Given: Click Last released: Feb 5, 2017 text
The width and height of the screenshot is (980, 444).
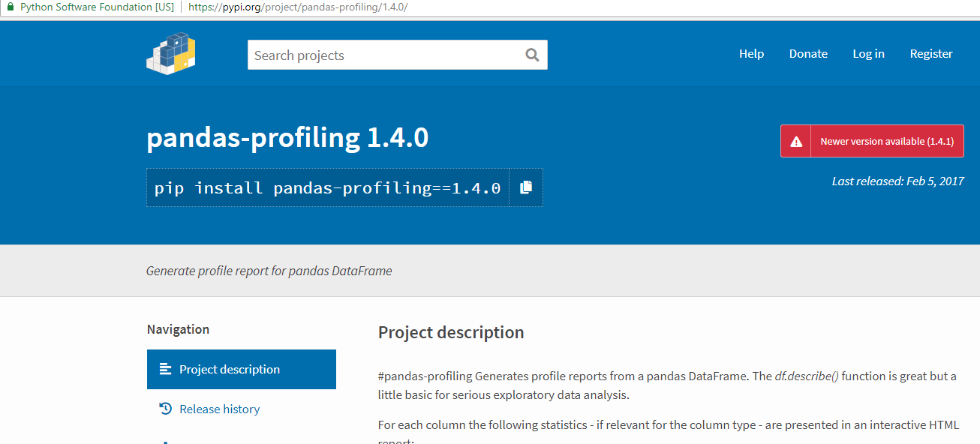Looking at the screenshot, I should pos(898,181).
